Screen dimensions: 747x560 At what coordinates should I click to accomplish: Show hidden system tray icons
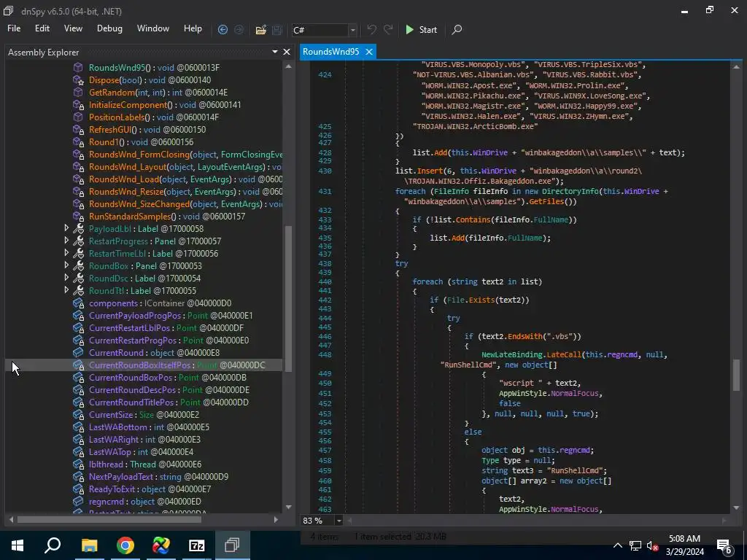(x=617, y=545)
